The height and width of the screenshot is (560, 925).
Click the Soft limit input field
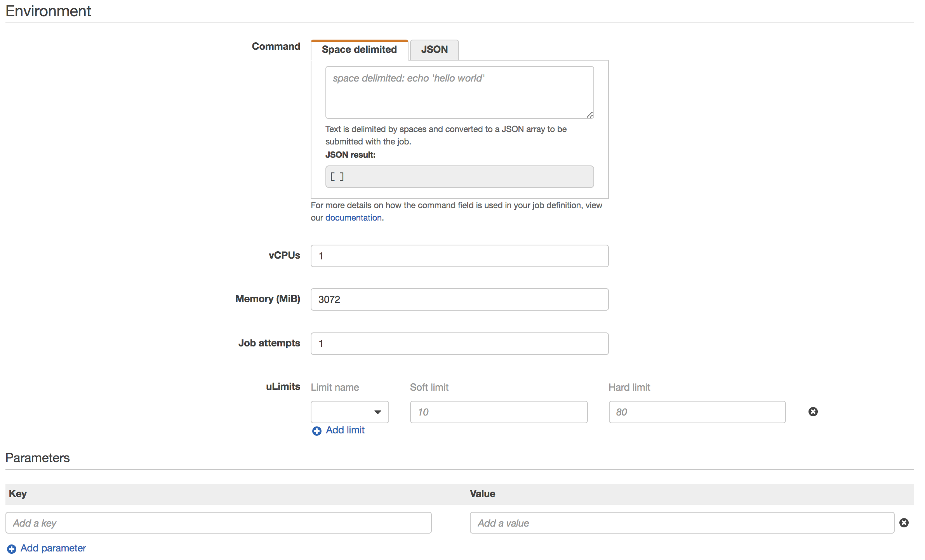point(499,412)
